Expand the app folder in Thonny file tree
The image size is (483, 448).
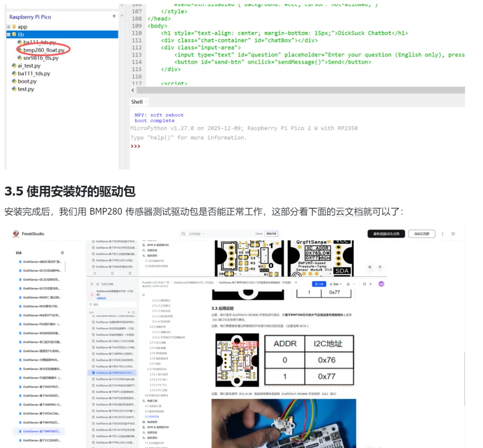pos(8,27)
